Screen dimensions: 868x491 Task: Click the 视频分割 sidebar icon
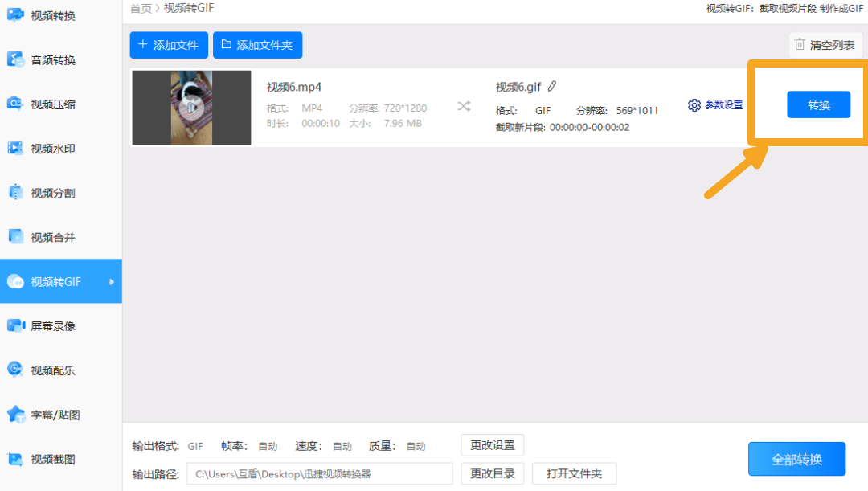(x=15, y=192)
